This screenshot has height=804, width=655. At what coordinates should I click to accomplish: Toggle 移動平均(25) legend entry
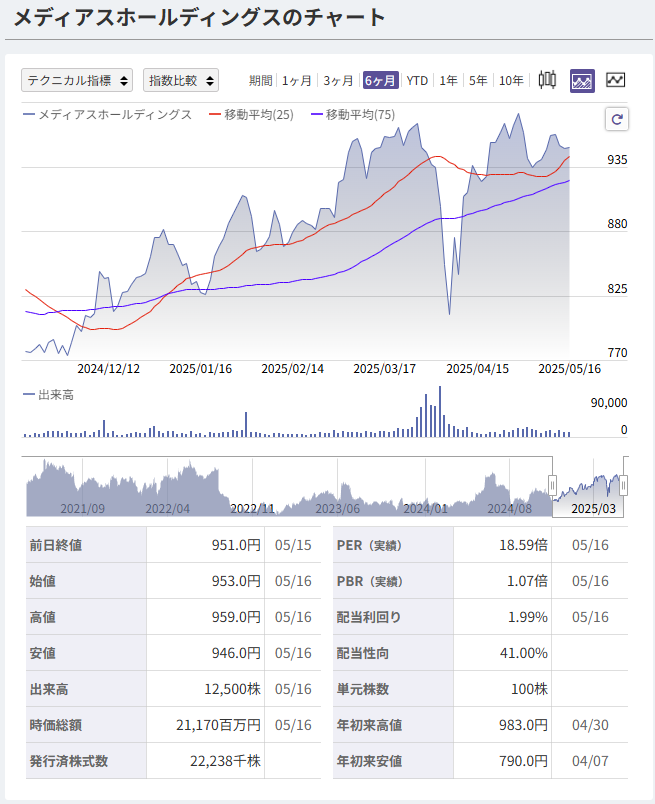coord(251,114)
